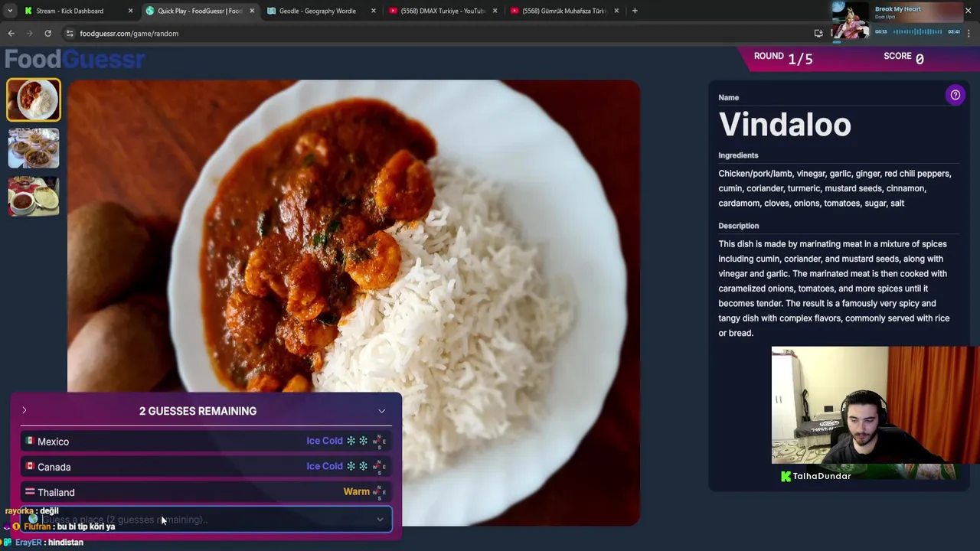980x551 pixels.
Task: Click the Thailand guess row
Action: coord(205,492)
